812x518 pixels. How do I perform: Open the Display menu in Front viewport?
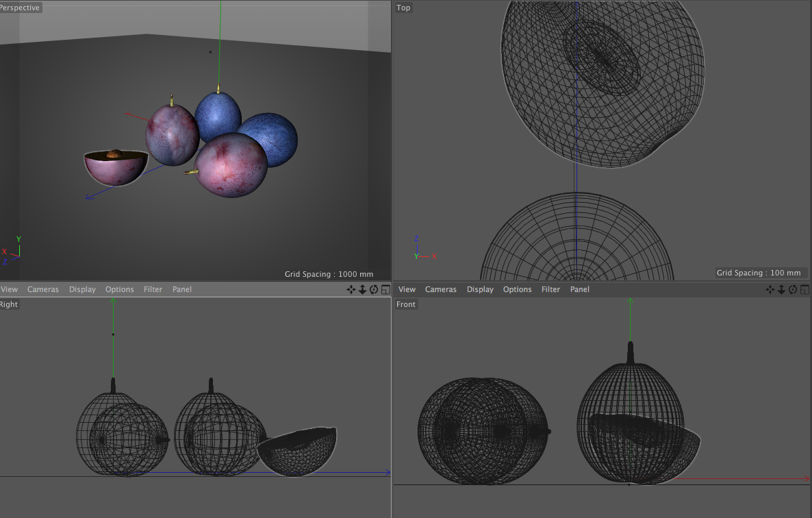(x=480, y=290)
